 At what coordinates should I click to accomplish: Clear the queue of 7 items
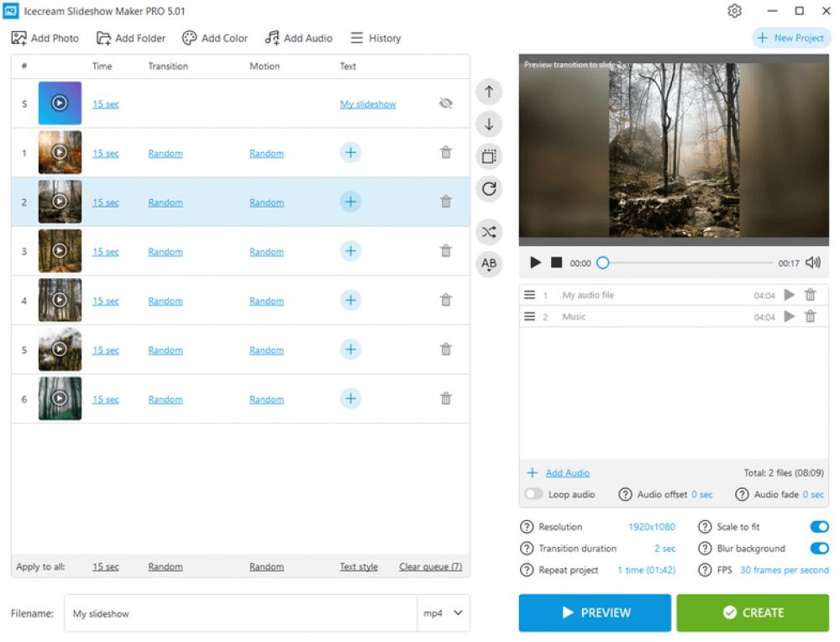[430, 566]
